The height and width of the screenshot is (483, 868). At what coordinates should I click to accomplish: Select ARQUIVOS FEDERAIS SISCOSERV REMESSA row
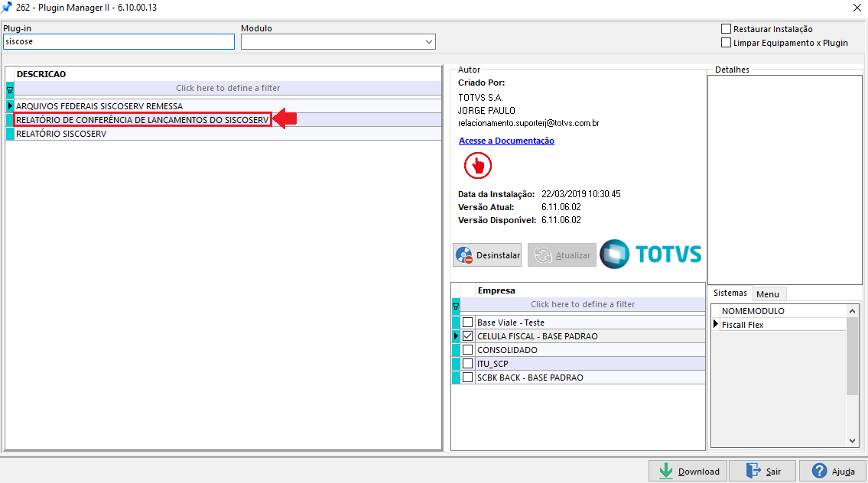click(x=228, y=106)
